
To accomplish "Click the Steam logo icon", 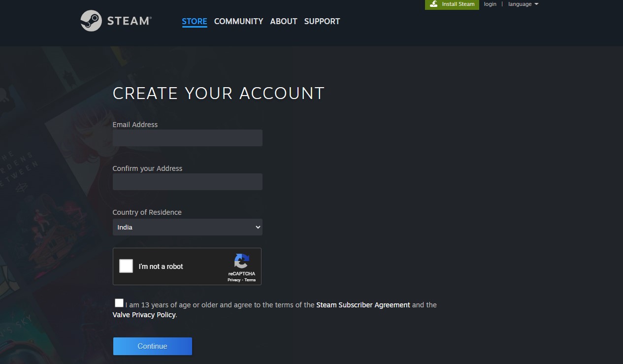I will coord(91,21).
